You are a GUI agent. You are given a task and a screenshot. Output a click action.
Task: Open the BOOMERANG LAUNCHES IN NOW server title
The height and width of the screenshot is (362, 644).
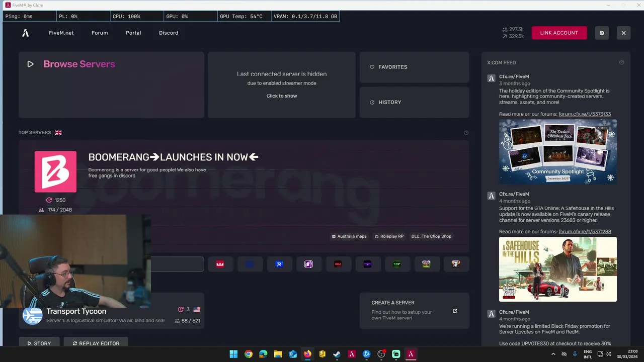point(174,157)
